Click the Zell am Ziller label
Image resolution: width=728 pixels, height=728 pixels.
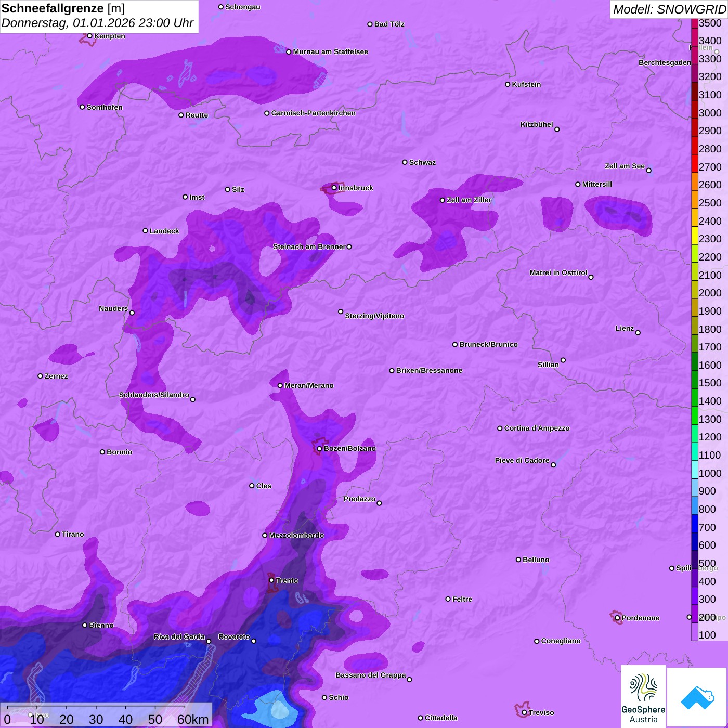pyautogui.click(x=469, y=200)
